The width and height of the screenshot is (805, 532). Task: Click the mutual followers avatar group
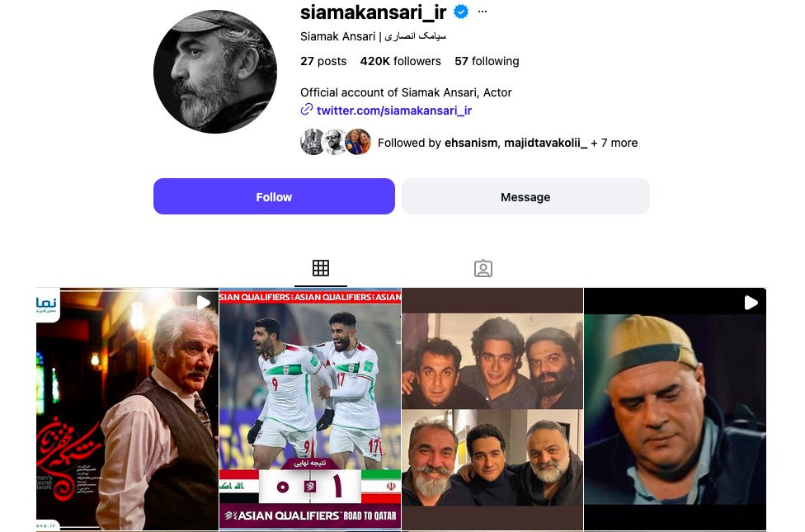(336, 142)
